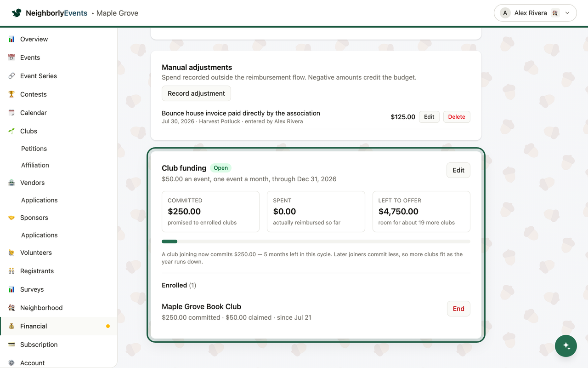Open the Alex Rivera account dropdown
The height and width of the screenshot is (368, 588).
click(535, 13)
